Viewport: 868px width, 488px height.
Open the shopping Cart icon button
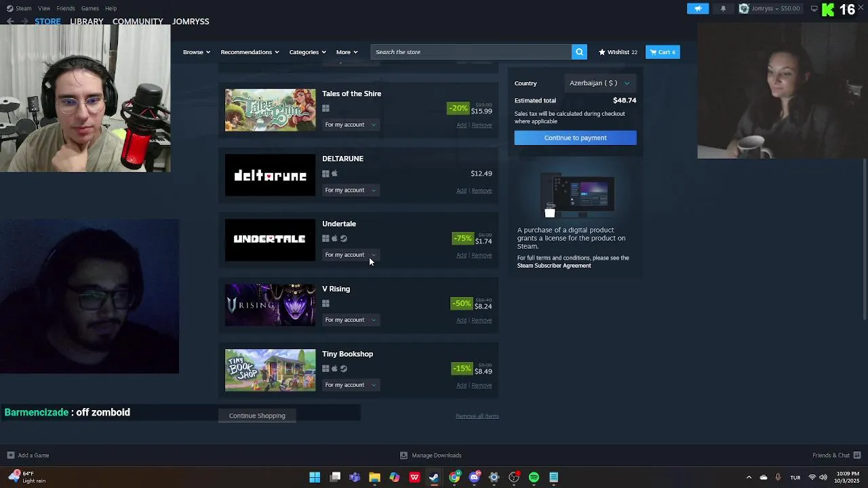pos(663,52)
